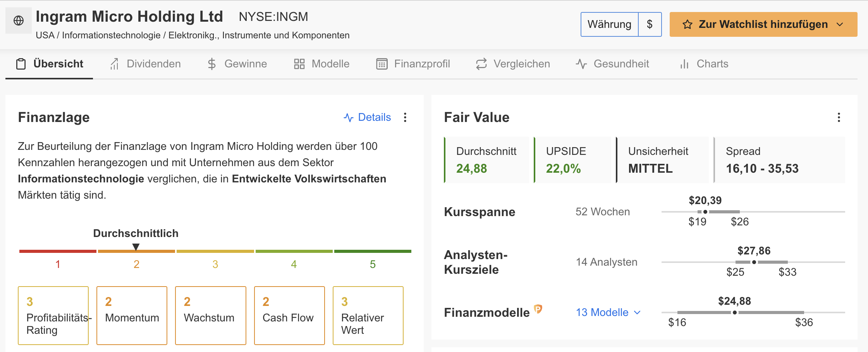Open Finanzlage Details link
Screen dimensions: 868x352
(x=367, y=117)
